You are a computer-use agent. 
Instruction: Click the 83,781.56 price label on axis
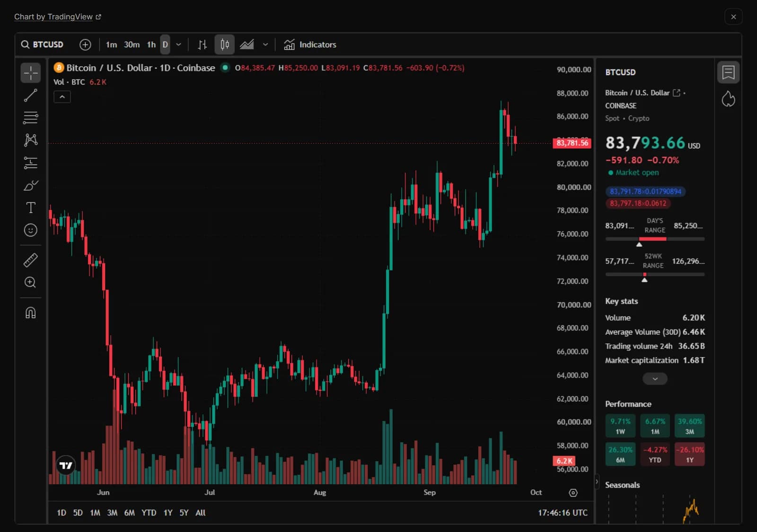tap(572, 143)
